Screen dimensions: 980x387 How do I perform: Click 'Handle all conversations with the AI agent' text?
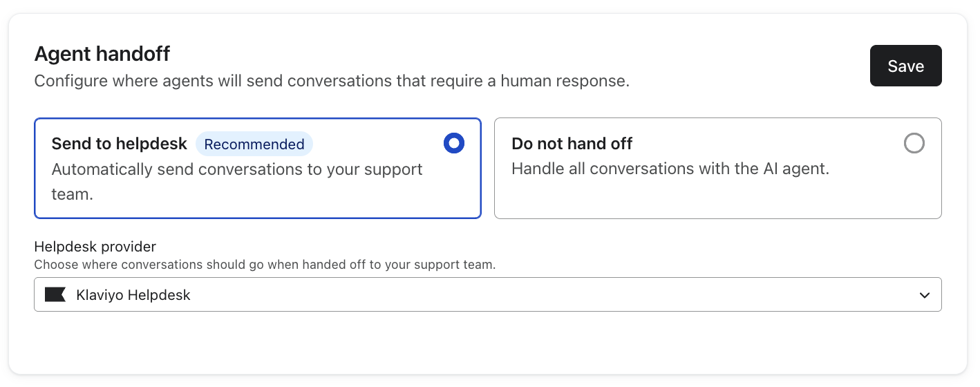[670, 169]
